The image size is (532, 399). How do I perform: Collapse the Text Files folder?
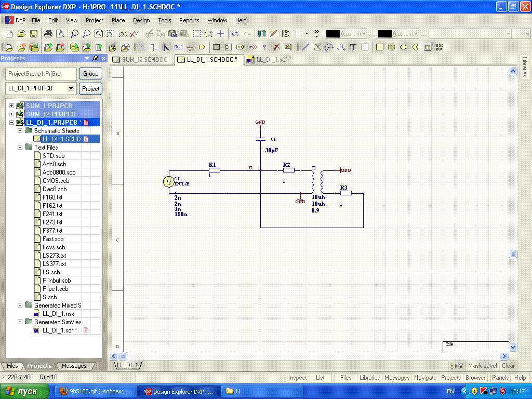pyautogui.click(x=20, y=148)
